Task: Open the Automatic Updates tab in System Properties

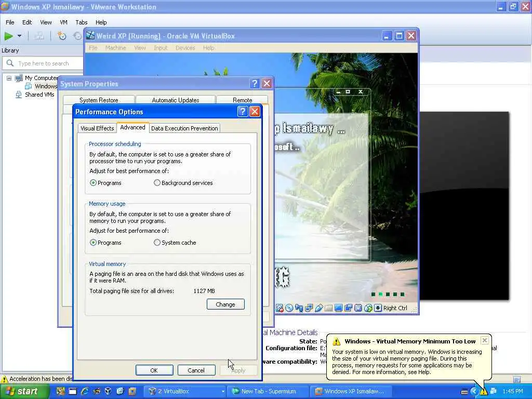Action: [176, 100]
